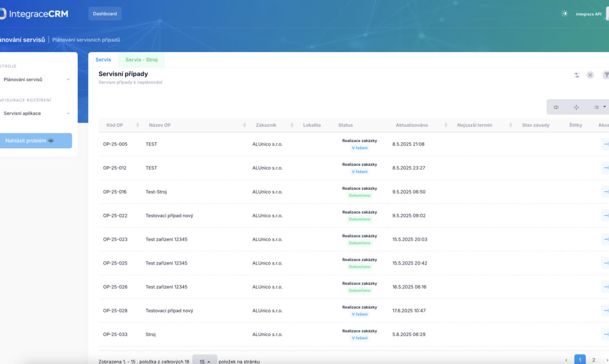Go to page 2 of results
The height and width of the screenshot is (364, 609).
coord(593,360)
